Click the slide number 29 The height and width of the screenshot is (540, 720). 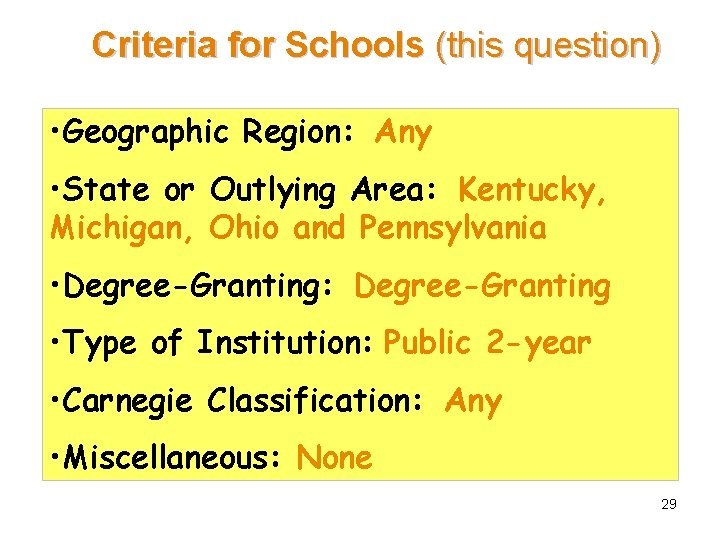coord(669,504)
